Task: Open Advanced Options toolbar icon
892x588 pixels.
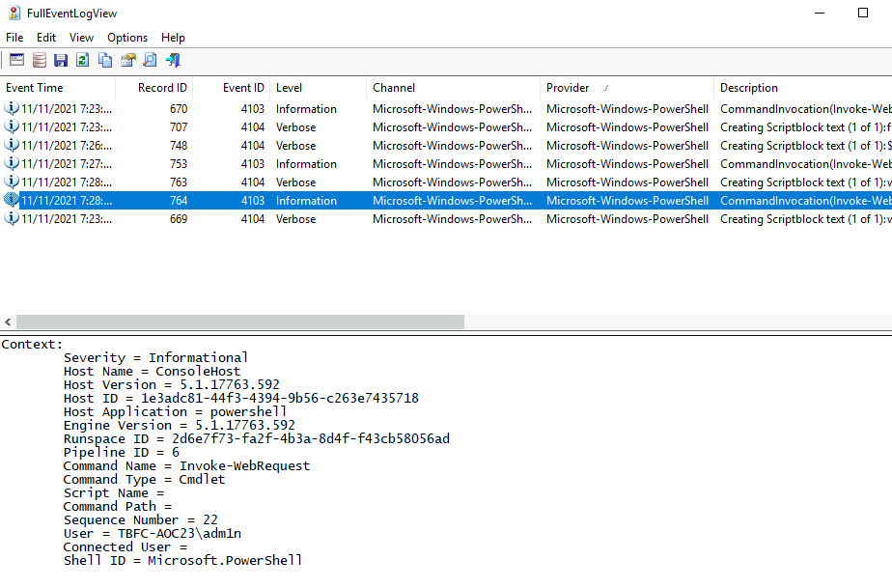Action: tap(16, 60)
